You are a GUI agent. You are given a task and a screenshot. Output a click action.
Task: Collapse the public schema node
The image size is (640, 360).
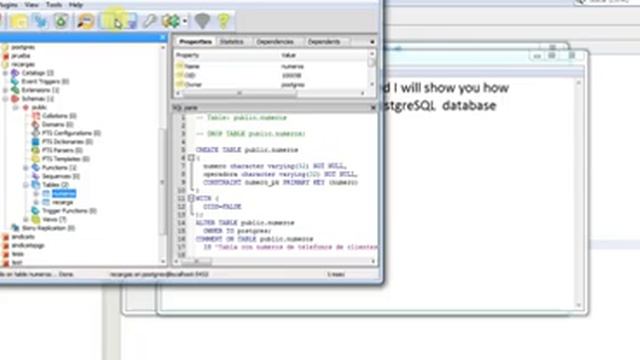click(16, 107)
